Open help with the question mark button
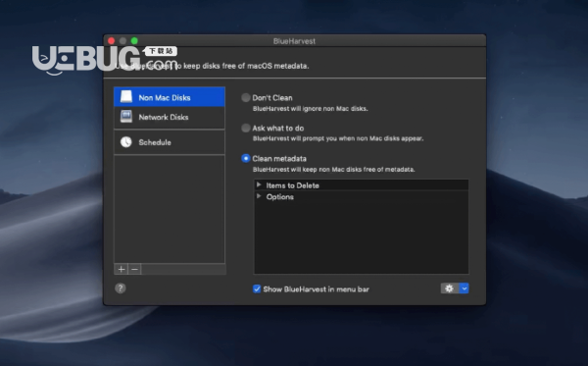 (x=121, y=288)
